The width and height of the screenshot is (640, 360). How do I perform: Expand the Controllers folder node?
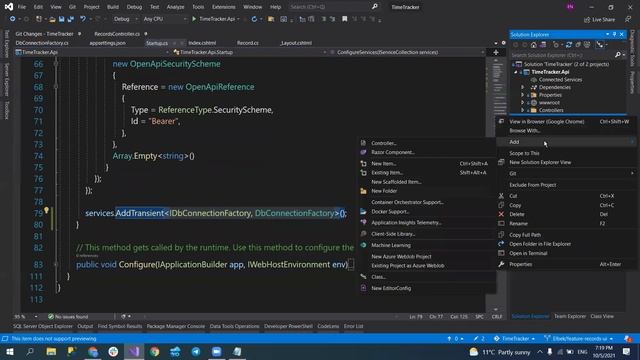(522, 110)
